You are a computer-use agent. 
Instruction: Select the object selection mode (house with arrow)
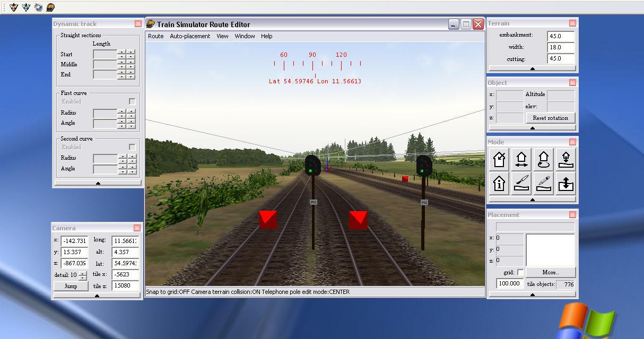click(x=499, y=159)
